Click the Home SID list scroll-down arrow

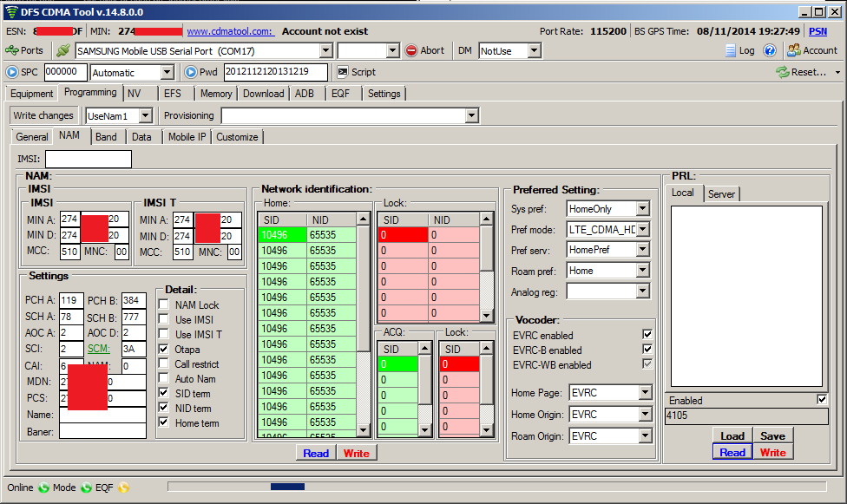(363, 430)
